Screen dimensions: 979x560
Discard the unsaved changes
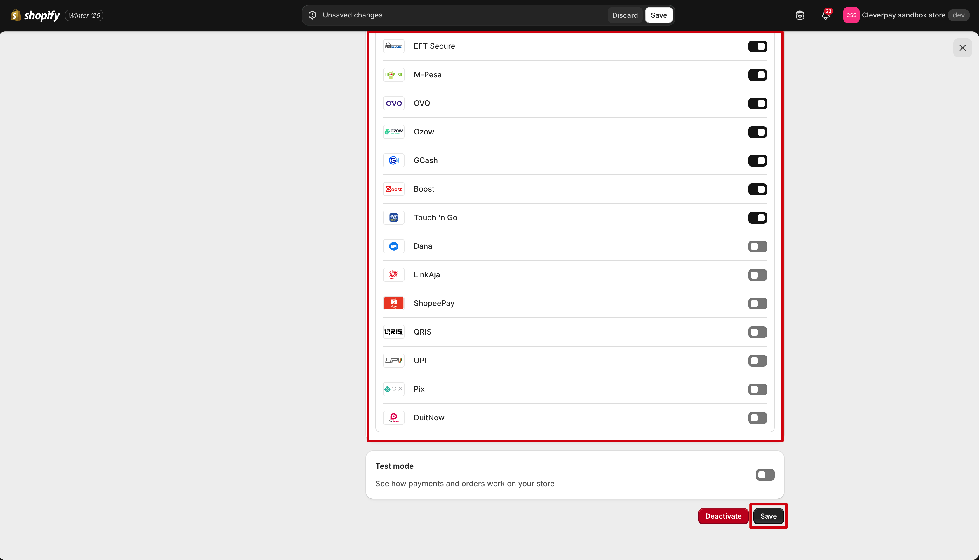[625, 15]
